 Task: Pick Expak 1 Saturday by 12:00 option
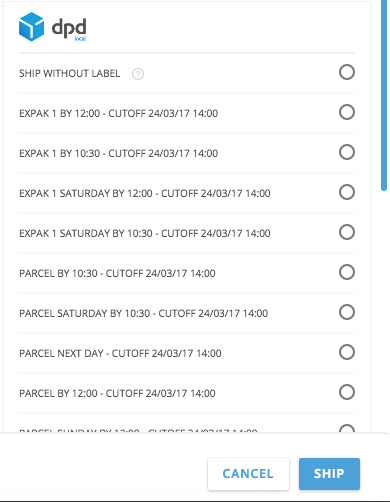click(x=347, y=192)
